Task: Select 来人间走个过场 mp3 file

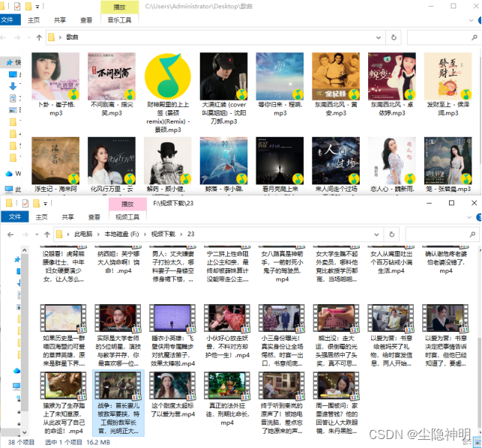Action: click(x=336, y=165)
